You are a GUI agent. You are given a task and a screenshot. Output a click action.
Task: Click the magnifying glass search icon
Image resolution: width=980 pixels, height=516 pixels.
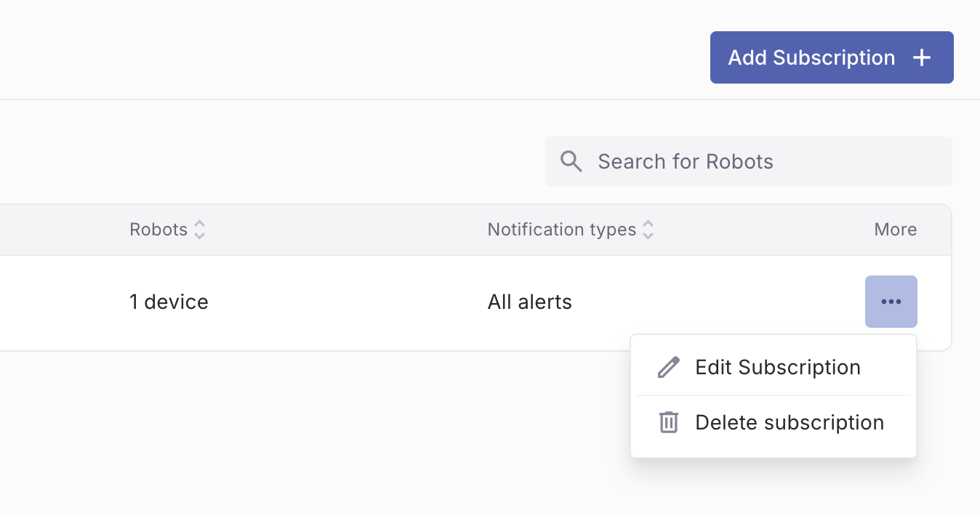click(x=571, y=161)
